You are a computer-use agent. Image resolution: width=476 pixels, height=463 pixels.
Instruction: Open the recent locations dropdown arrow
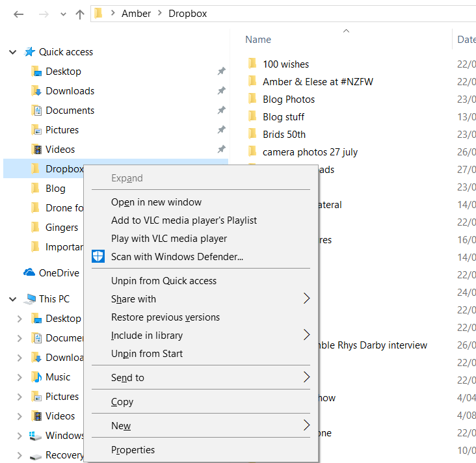tap(63, 14)
